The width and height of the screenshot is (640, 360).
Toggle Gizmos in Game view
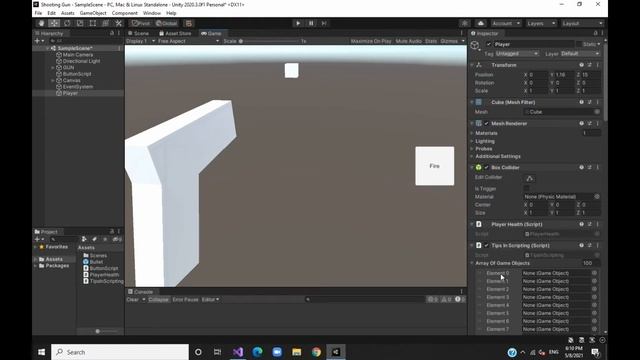point(449,41)
